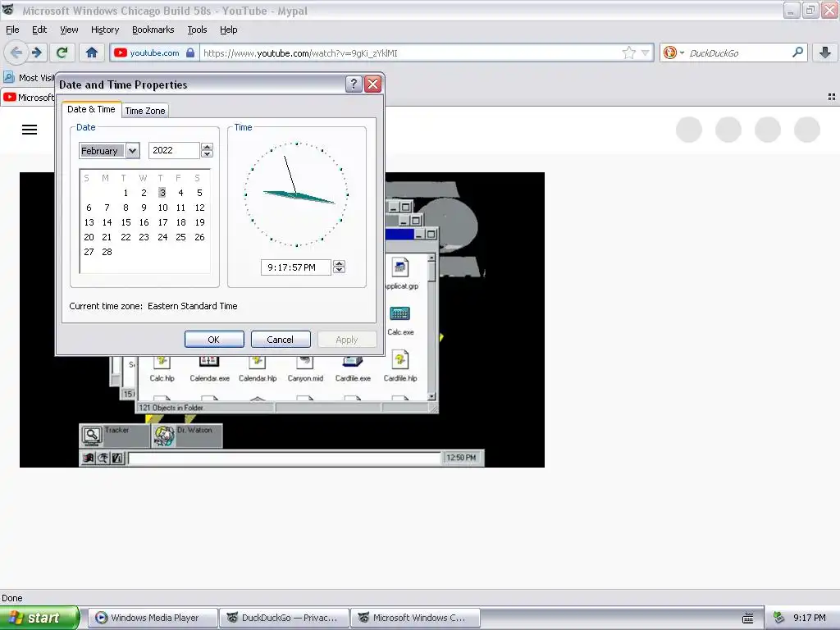Switch to Windows Media Player taskbar button
Image resolution: width=840 pixels, height=630 pixels.
pyautogui.click(x=153, y=618)
